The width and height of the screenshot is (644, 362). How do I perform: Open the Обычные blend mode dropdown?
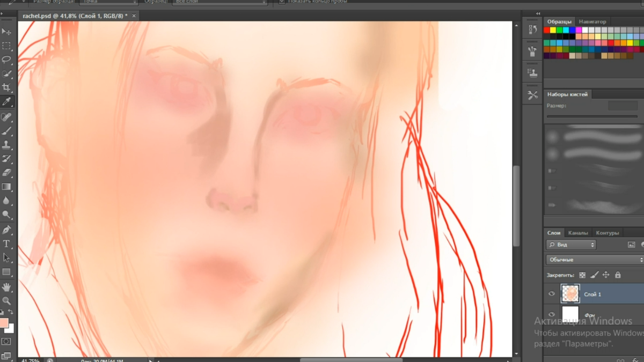595,260
